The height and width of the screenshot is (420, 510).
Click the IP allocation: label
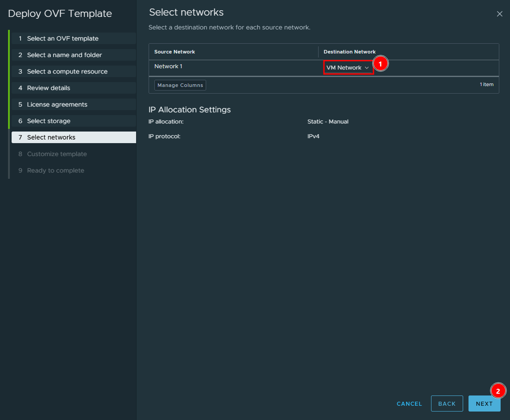click(166, 122)
